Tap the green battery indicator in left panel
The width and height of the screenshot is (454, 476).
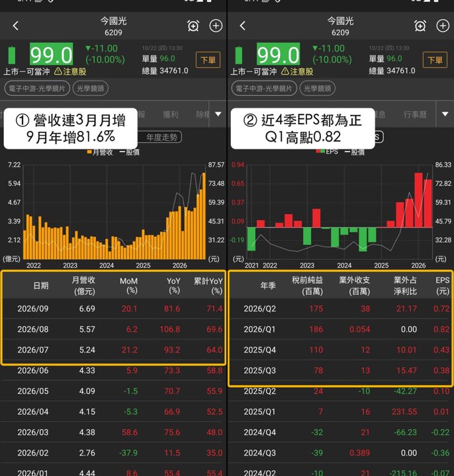[x=11, y=55]
